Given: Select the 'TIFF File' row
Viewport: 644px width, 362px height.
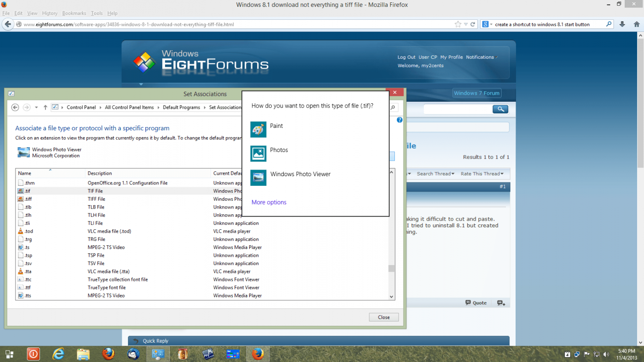Looking at the screenshot, I should coord(202,199).
